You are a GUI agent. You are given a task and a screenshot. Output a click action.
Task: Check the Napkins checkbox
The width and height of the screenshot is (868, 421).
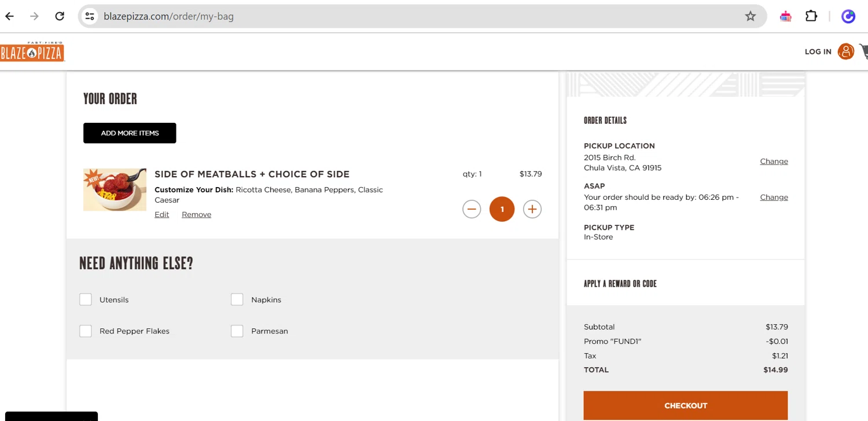click(237, 299)
